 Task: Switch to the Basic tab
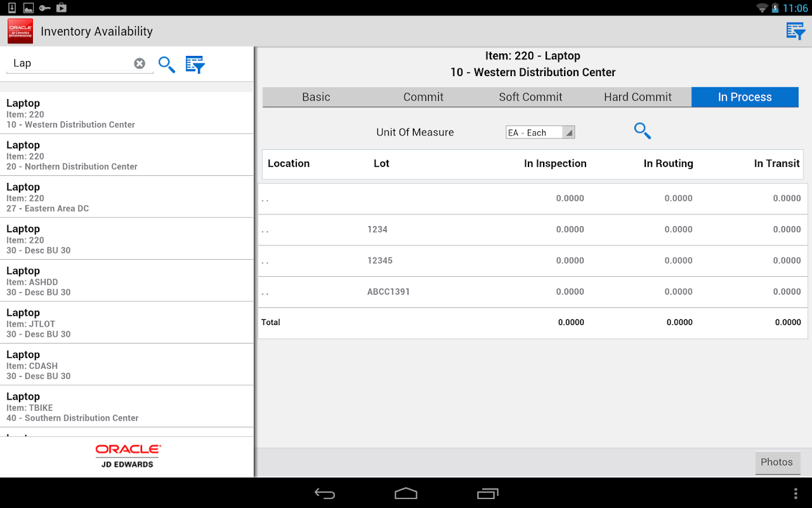point(316,97)
